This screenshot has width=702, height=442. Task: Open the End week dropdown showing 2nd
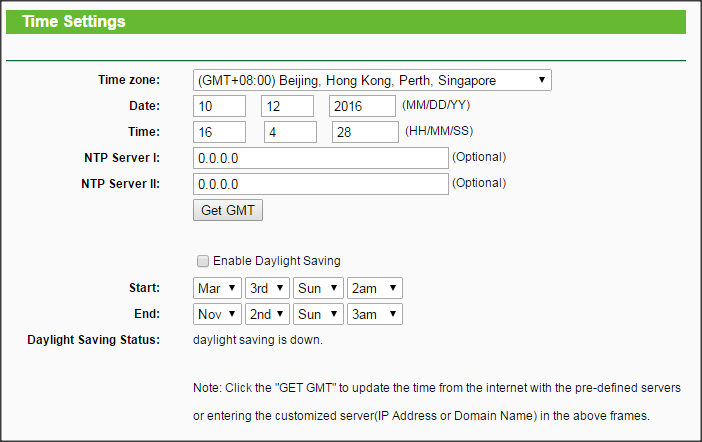[x=267, y=314]
